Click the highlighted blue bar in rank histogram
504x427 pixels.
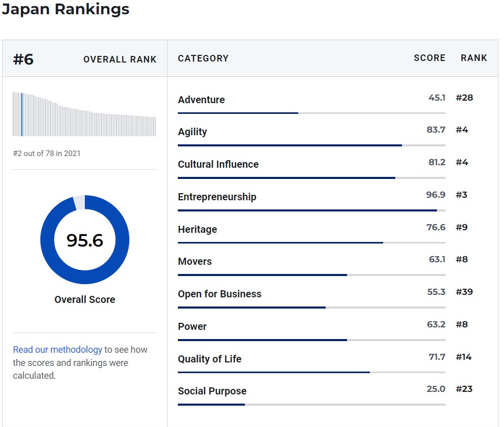pyautogui.click(x=22, y=114)
